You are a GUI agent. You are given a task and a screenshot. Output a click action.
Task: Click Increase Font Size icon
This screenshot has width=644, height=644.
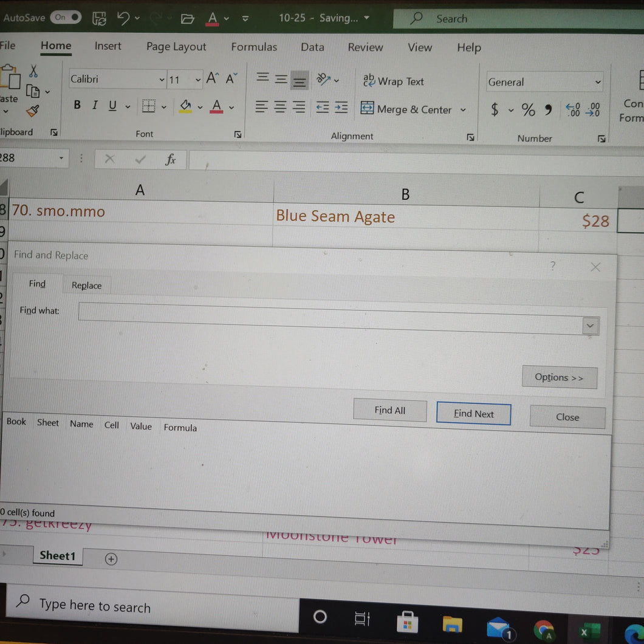click(x=213, y=78)
